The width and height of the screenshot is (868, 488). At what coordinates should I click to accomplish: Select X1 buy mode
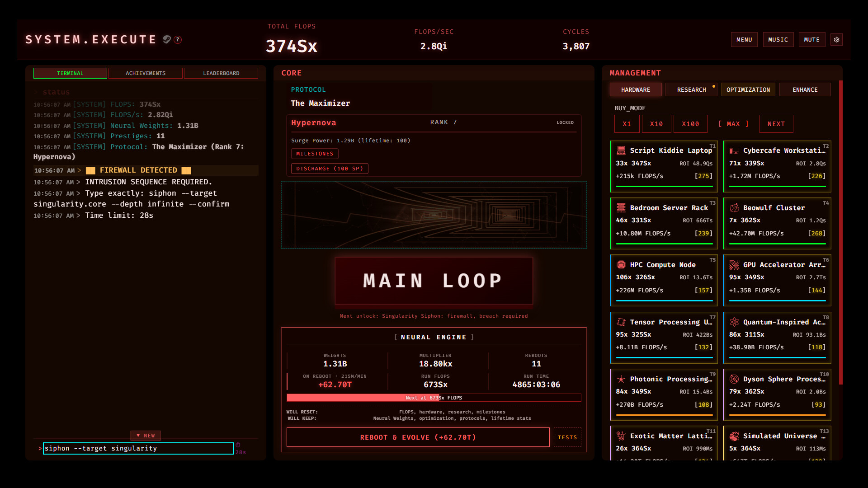(x=627, y=124)
